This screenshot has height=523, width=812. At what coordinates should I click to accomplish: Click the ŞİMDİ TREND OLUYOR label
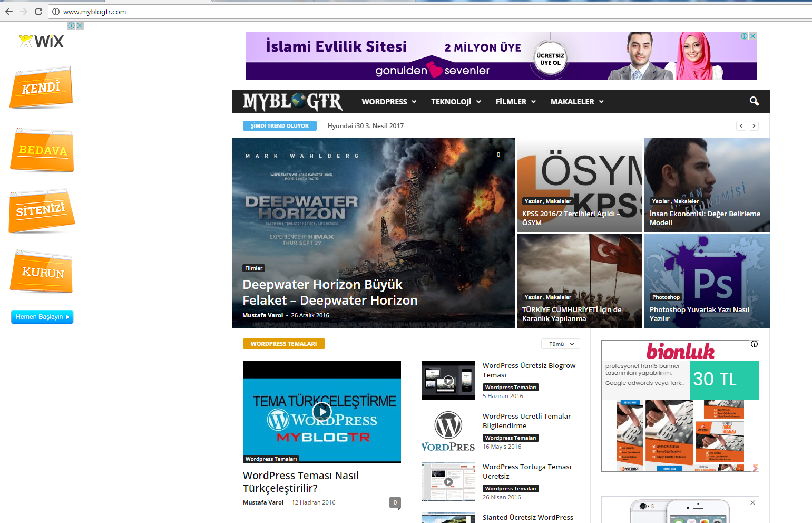[280, 125]
